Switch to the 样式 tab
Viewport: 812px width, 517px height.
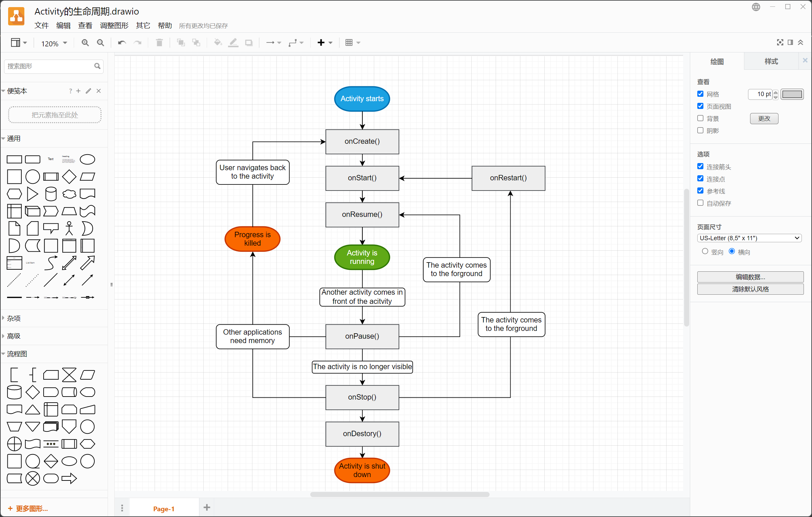pos(771,62)
